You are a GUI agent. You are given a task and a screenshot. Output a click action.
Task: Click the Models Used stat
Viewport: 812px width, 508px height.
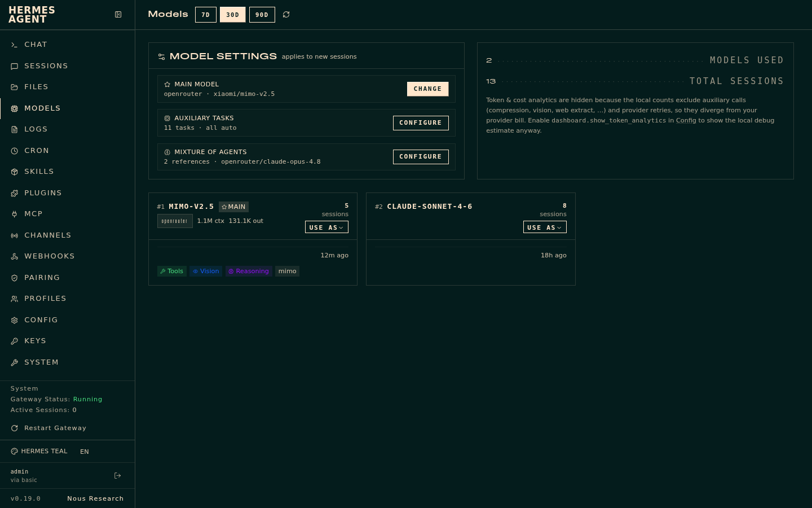(635, 60)
